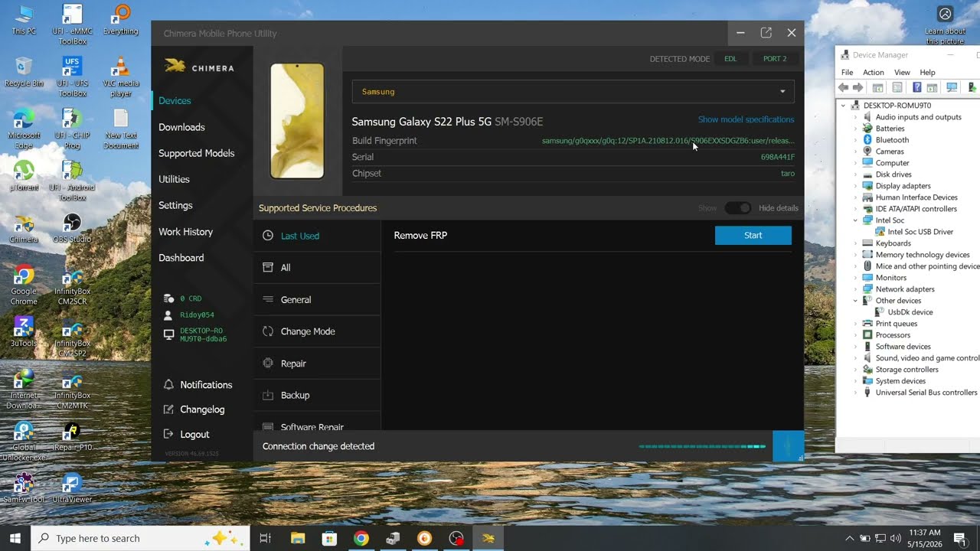
Task: Open the Windows Start menu
Action: pyautogui.click(x=15, y=538)
